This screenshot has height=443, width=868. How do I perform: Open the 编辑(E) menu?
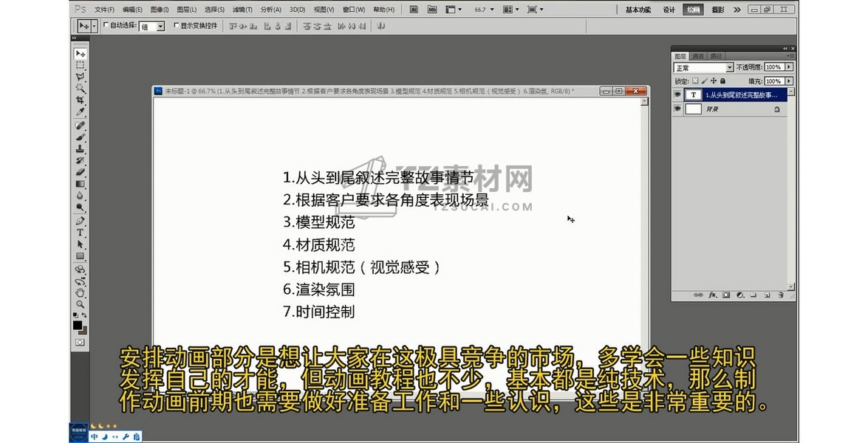pyautogui.click(x=131, y=10)
